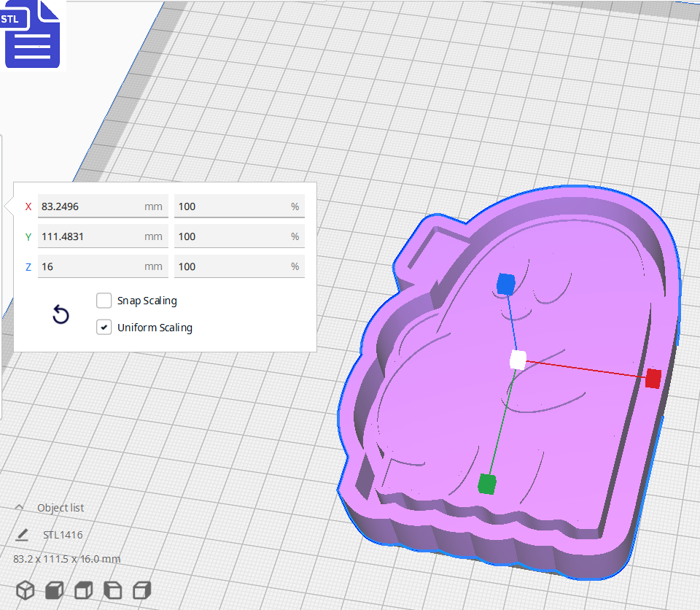This screenshot has width=700, height=610.
Task: Click the 3D perspective view cube icon
Action: coord(26,590)
